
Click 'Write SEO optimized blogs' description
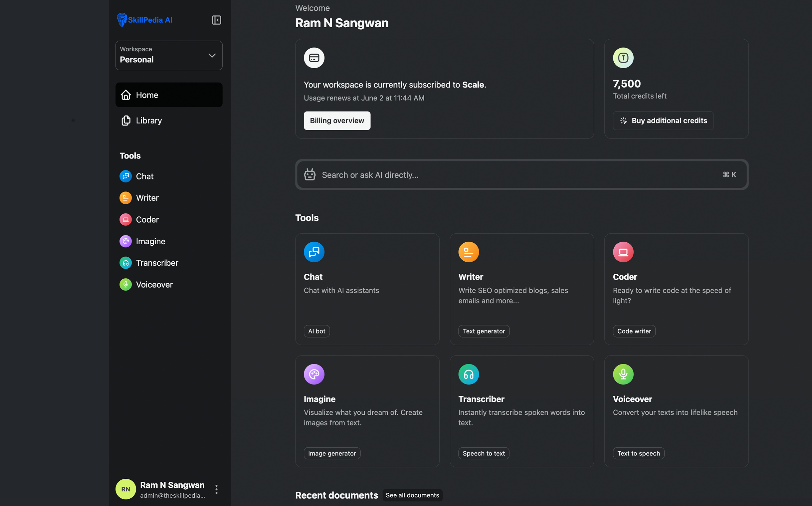513,296
